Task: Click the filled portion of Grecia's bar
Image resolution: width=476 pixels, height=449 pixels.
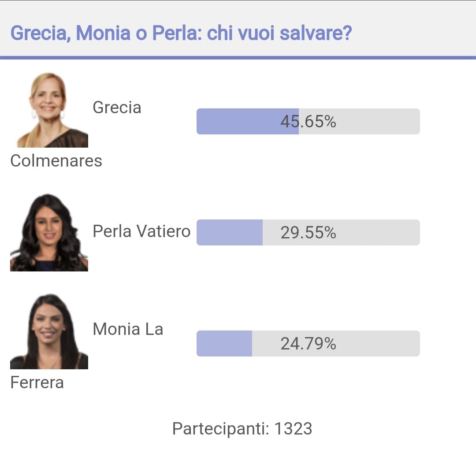Action: (x=248, y=122)
